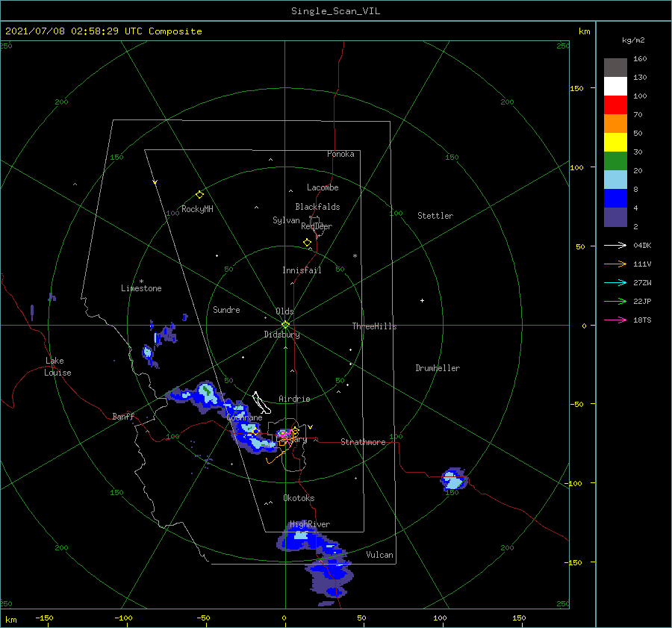Click the Ponoka city label
This screenshot has width=672, height=628.
pos(340,154)
